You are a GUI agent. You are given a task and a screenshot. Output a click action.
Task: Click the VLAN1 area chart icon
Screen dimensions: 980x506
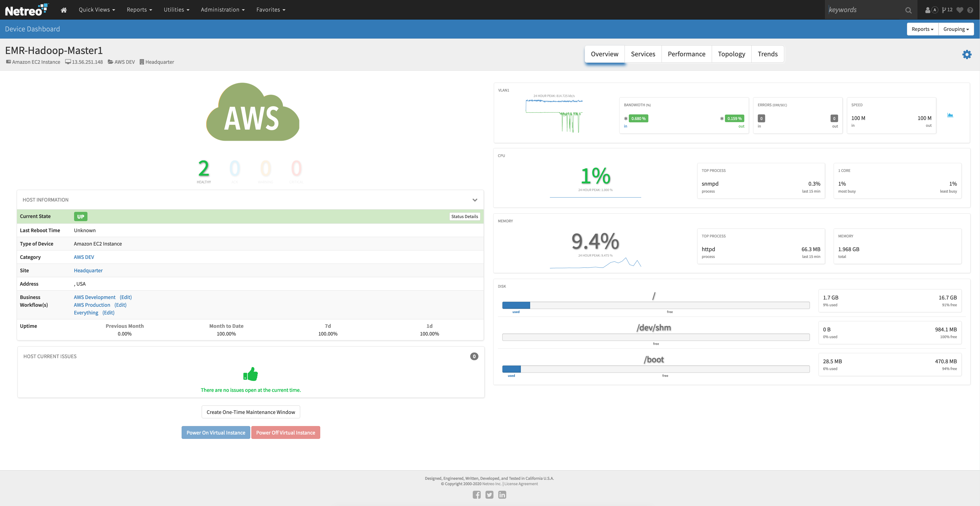[x=950, y=115]
